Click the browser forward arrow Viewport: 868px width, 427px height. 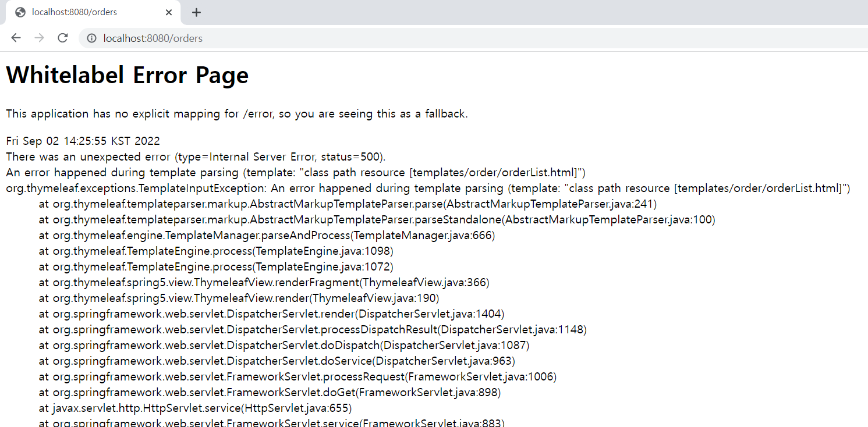pyautogui.click(x=39, y=38)
